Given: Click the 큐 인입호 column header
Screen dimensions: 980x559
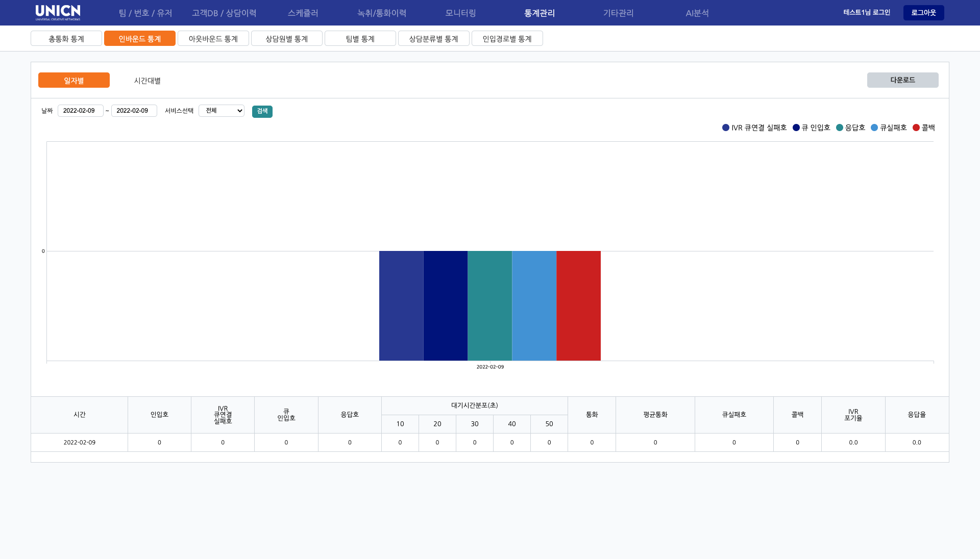Looking at the screenshot, I should click(x=286, y=415).
